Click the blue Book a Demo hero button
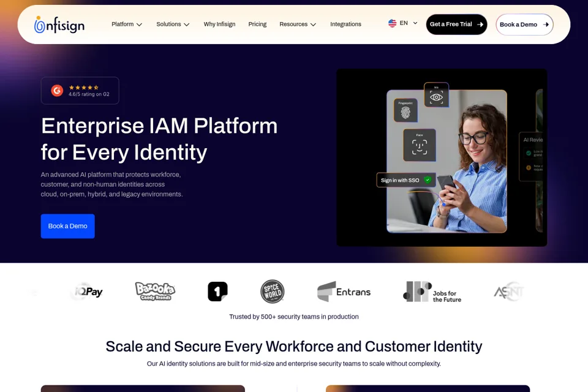Screen dimensions: 588x392 [67, 226]
